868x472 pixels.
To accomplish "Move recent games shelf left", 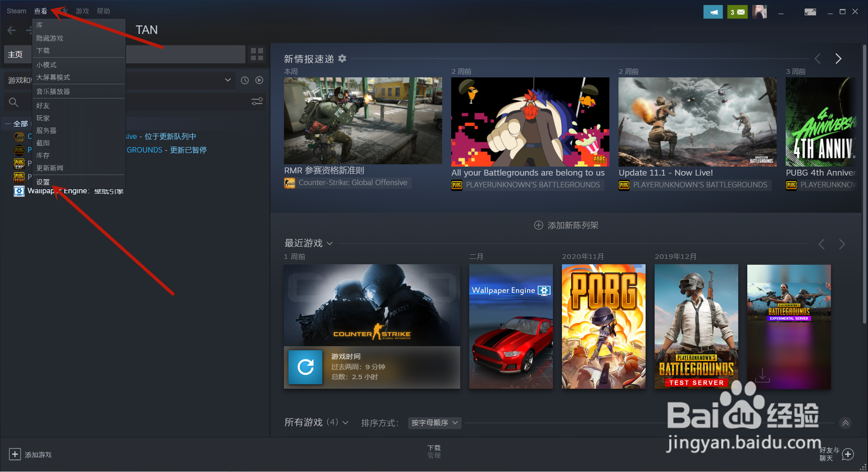I will pyautogui.click(x=821, y=244).
